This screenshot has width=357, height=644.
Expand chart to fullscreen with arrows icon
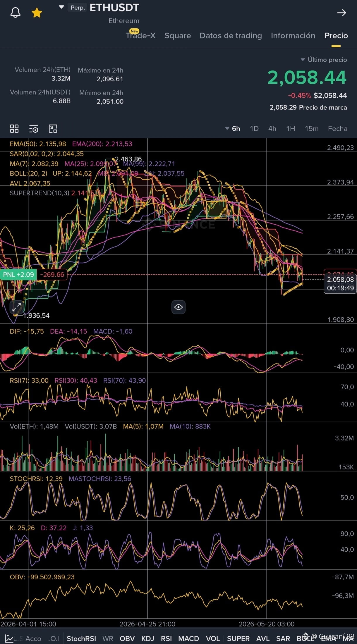pos(17,307)
